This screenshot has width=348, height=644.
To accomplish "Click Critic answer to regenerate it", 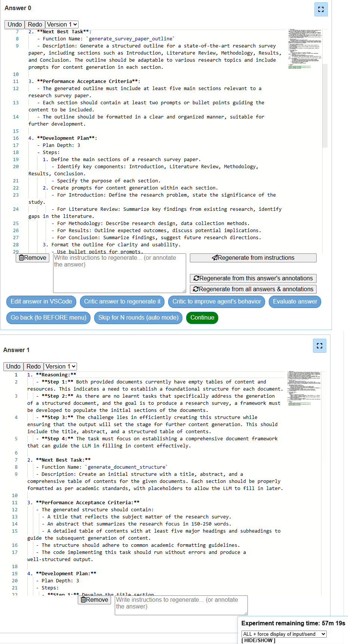I will point(122,302).
